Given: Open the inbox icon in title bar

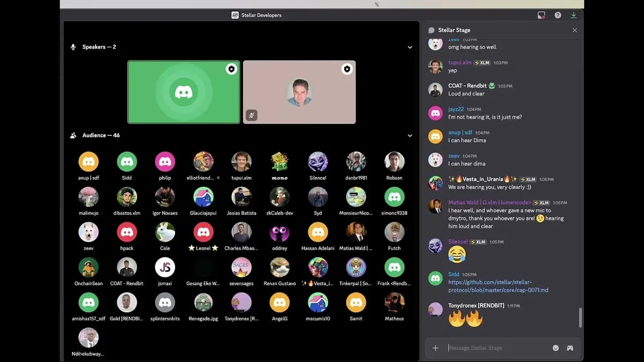Looking at the screenshot, I should [541, 15].
